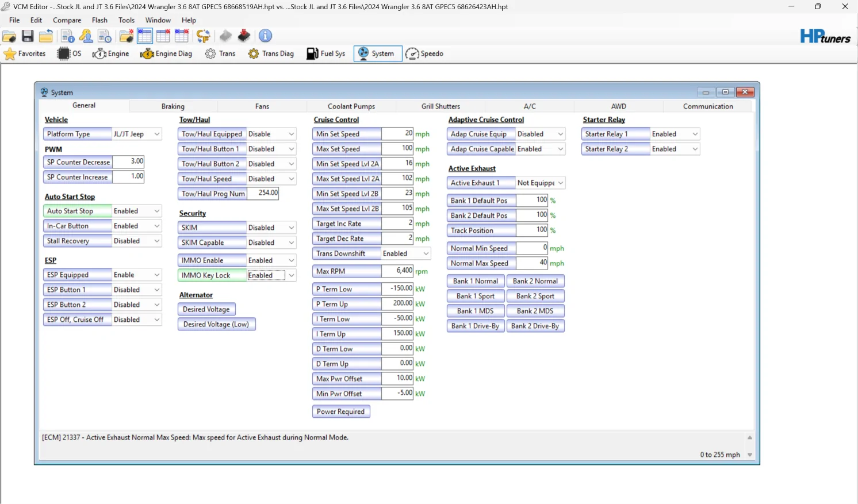Screen dimensions: 858x504
Task: Click the folder icon with the blue return arrow
Action: click(x=46, y=36)
